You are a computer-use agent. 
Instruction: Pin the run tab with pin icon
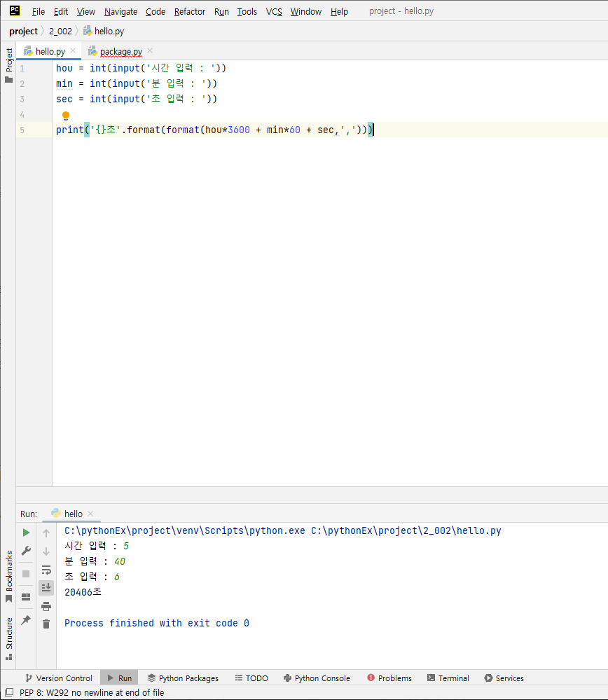point(26,619)
